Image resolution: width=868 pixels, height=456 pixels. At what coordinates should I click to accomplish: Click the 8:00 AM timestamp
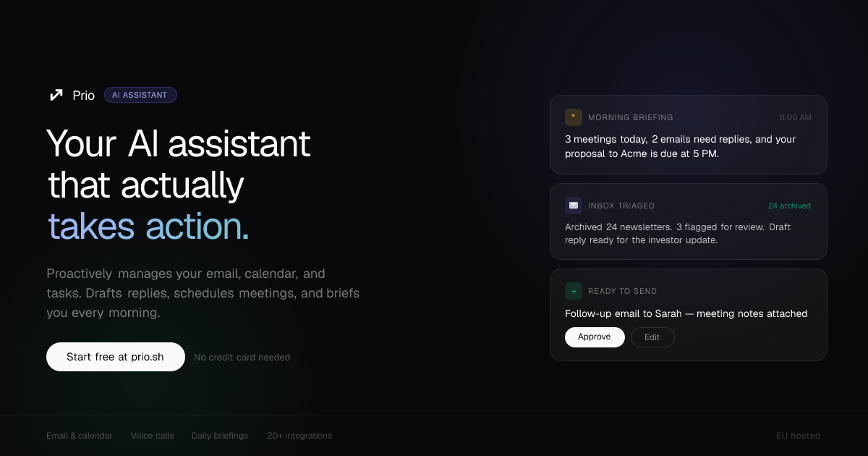pyautogui.click(x=796, y=117)
